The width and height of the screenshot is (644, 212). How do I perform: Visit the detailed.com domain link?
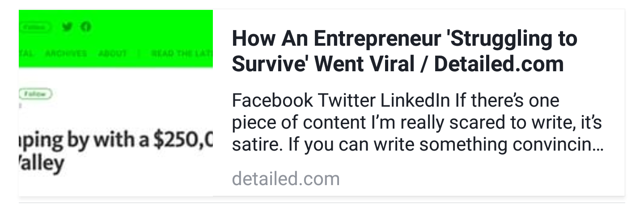286,179
